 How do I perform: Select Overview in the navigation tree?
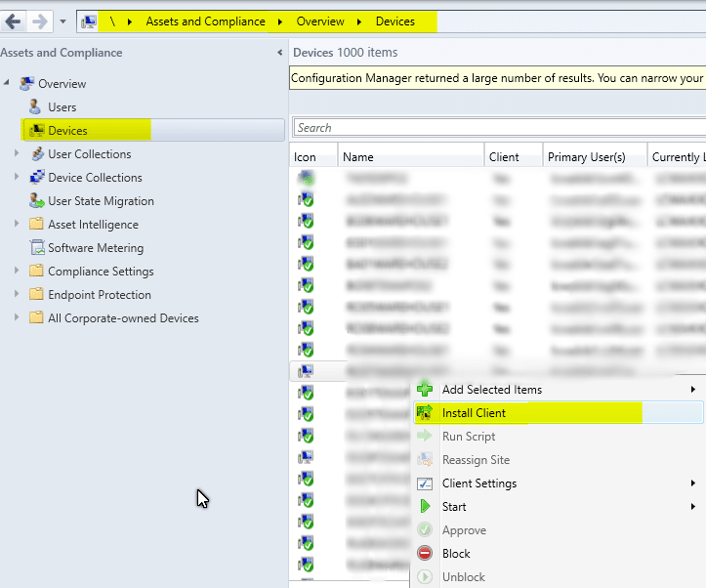click(62, 84)
